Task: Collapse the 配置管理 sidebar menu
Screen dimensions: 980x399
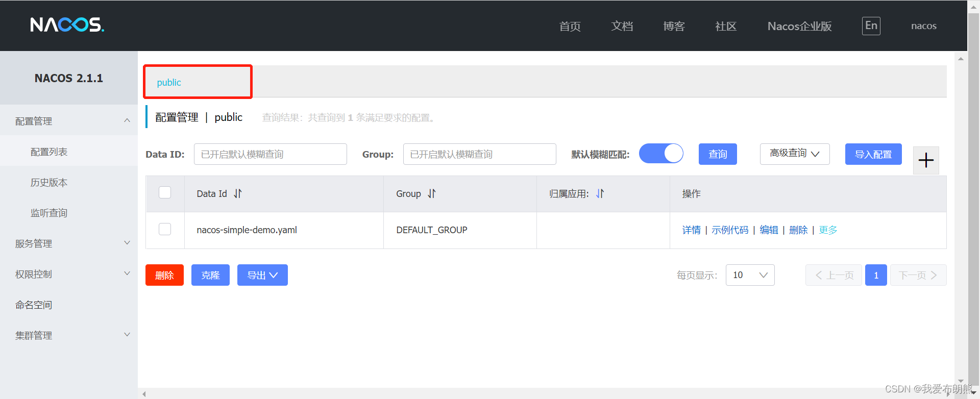Action: (x=69, y=121)
